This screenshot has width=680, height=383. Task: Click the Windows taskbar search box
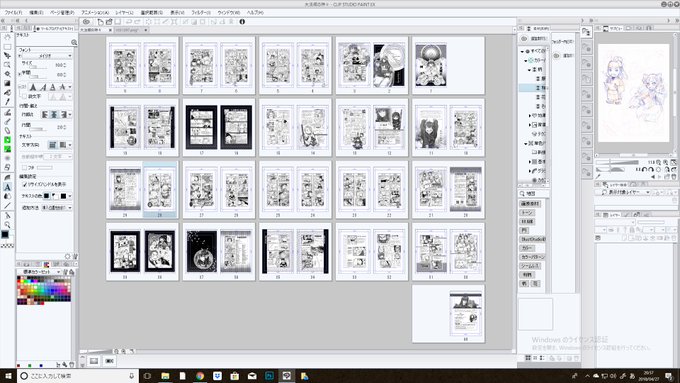point(77,376)
